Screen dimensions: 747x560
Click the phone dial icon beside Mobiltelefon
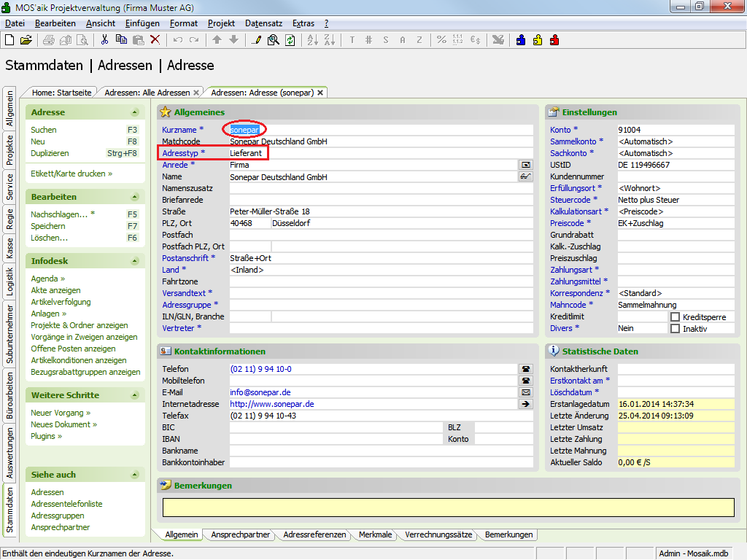(x=525, y=381)
